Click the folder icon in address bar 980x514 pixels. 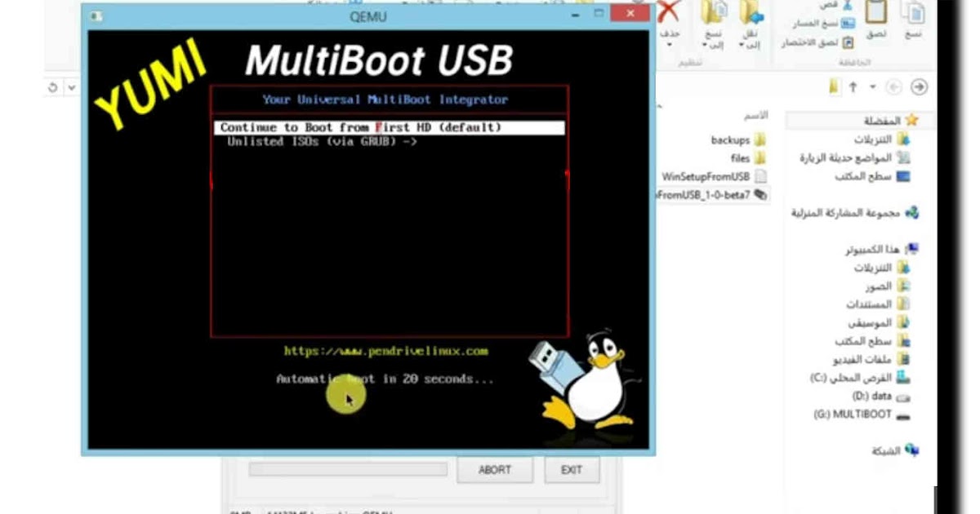tap(832, 86)
